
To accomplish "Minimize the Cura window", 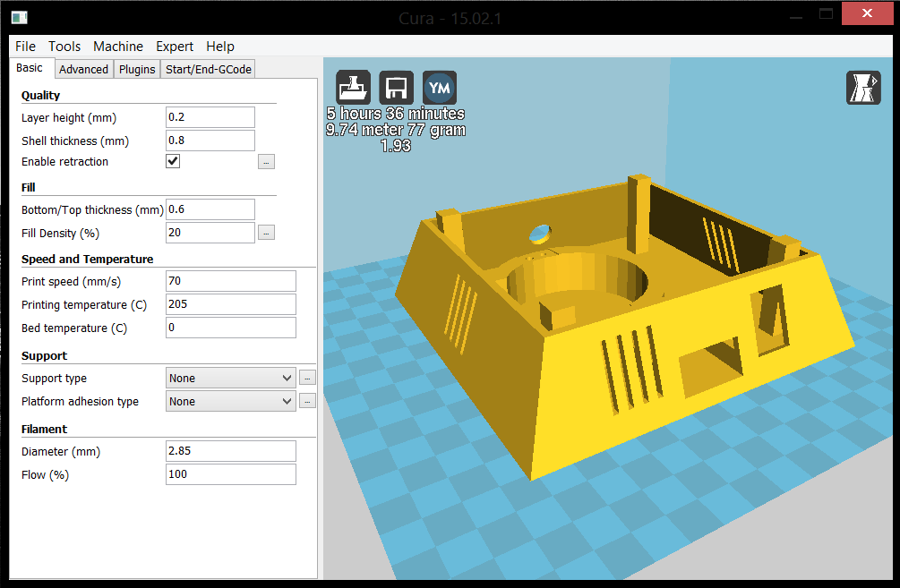I will (x=795, y=17).
